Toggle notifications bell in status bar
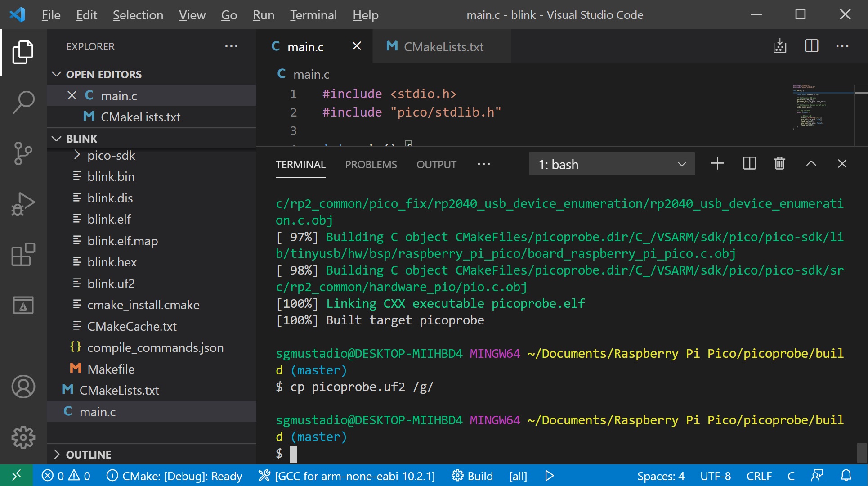 coord(846,476)
